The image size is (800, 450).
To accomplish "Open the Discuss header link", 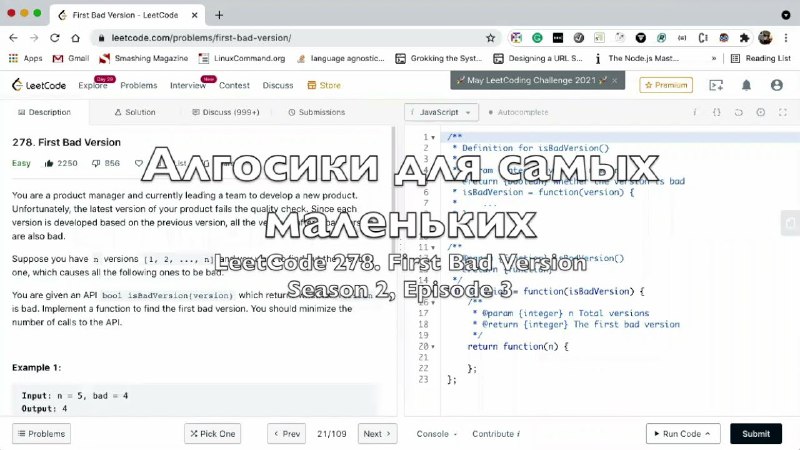I will pyautogui.click(x=278, y=85).
